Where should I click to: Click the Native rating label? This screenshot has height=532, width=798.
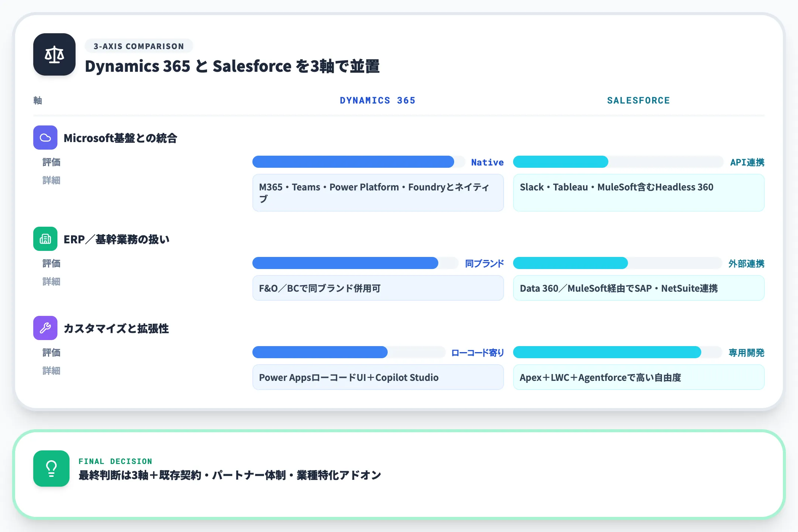pyautogui.click(x=487, y=162)
